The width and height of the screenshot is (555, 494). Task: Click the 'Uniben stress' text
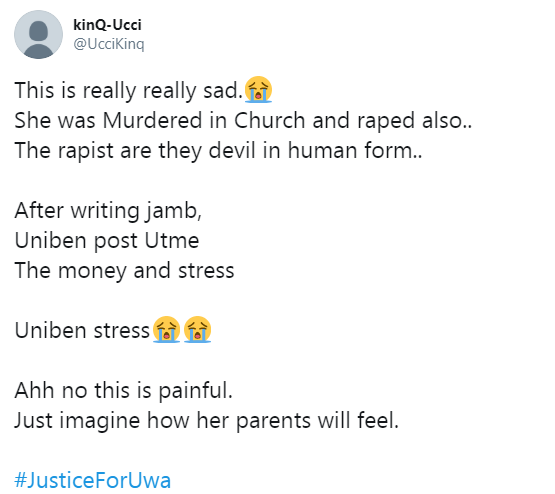pos(82,331)
